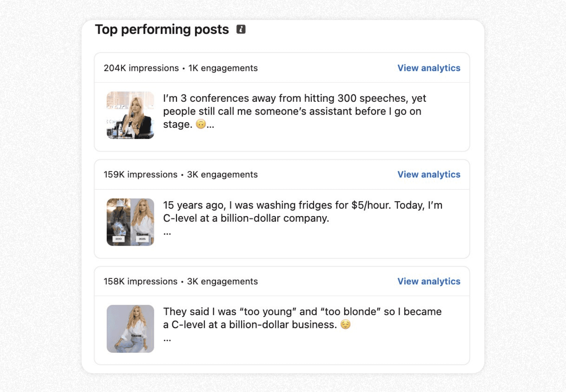Click the upside-down face emoji after "stage."
566x392 pixels.
[201, 124]
